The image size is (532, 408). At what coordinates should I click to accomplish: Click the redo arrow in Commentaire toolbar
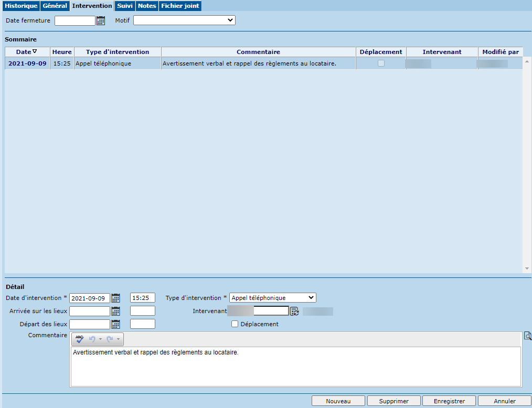pos(110,339)
